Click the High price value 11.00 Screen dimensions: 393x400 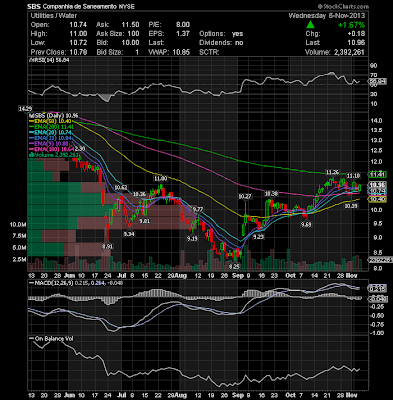pos(78,34)
